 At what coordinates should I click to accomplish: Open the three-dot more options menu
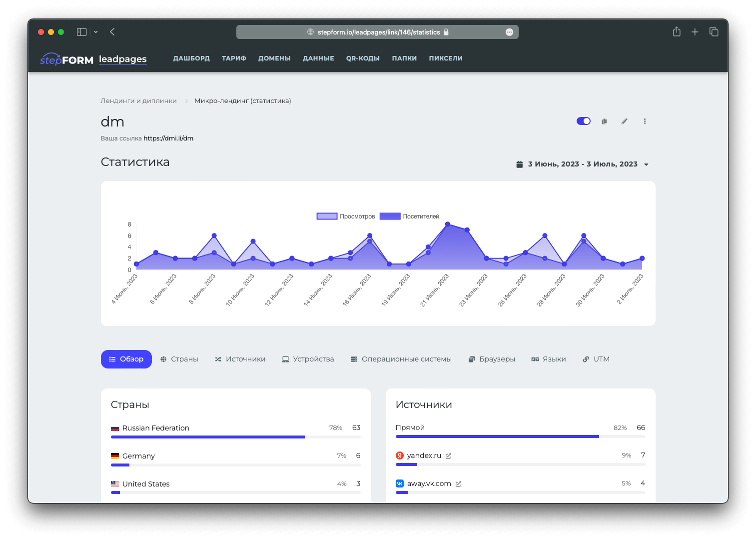645,121
